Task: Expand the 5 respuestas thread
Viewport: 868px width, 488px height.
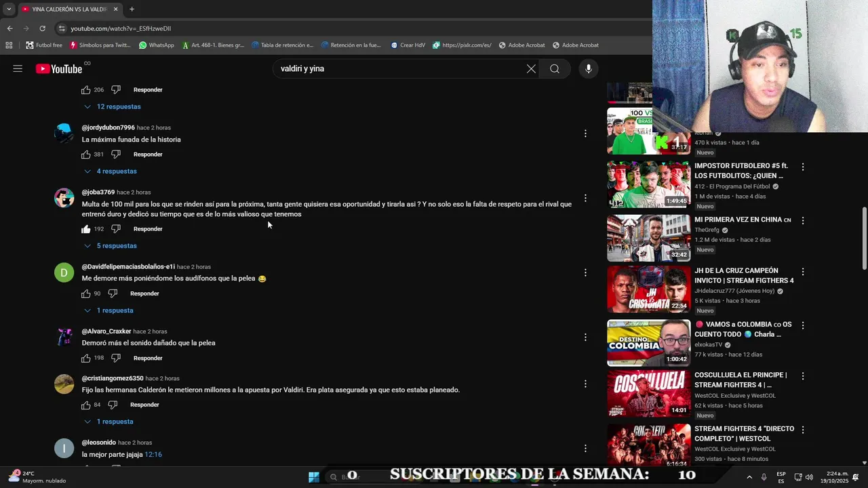Action: tap(110, 246)
